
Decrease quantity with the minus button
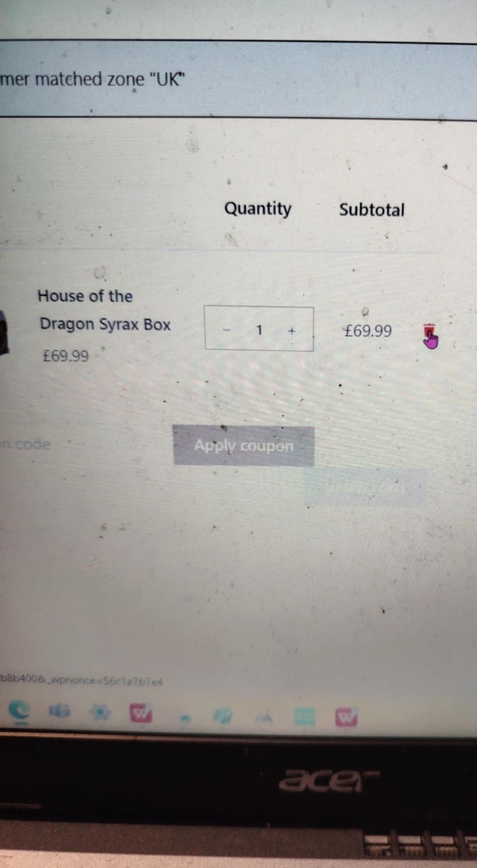[x=227, y=330]
